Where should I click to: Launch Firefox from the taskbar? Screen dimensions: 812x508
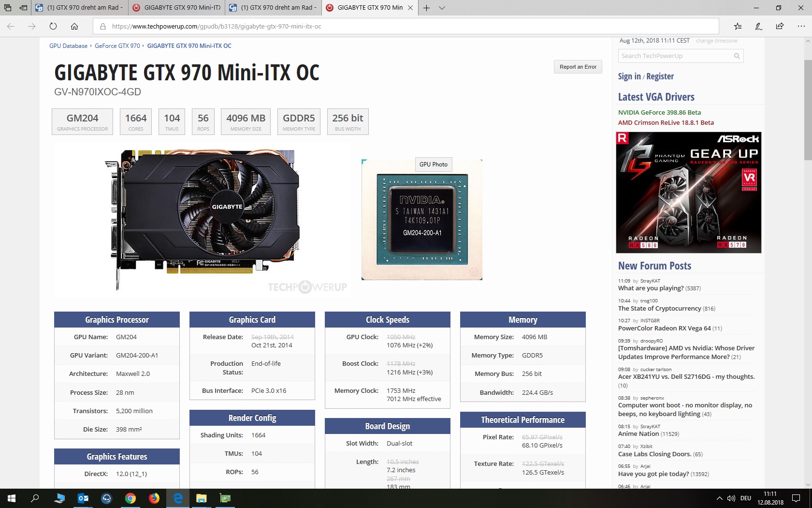pyautogui.click(x=154, y=498)
